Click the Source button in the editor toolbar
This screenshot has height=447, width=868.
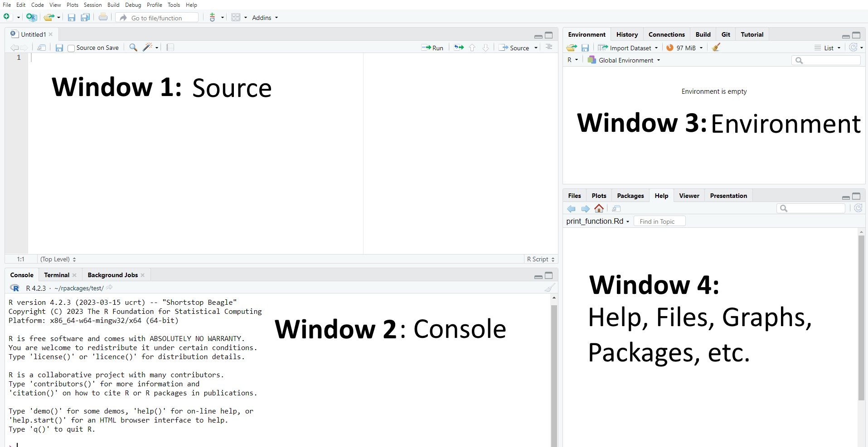click(x=514, y=48)
